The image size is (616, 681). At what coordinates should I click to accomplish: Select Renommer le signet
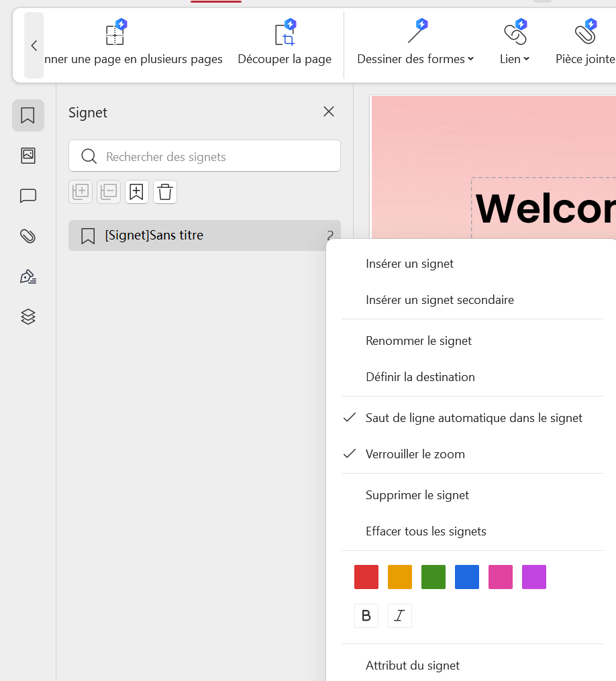[419, 340]
